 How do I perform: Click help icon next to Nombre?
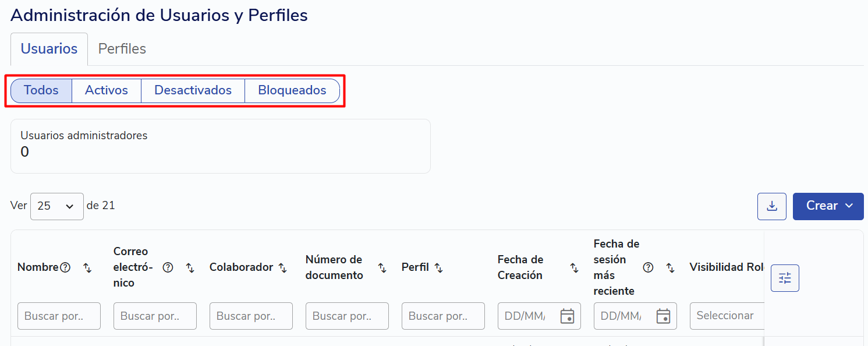click(65, 267)
